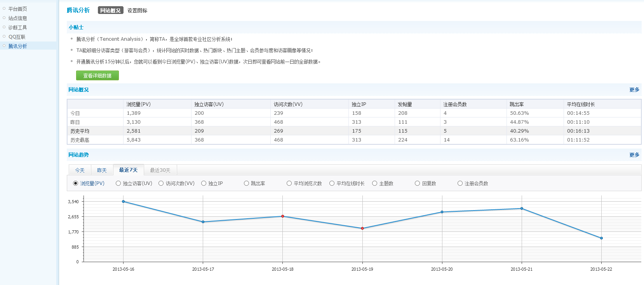Click 更多 link beside 网站概况
Image resolution: width=644 pixels, height=285 pixels.
point(634,90)
